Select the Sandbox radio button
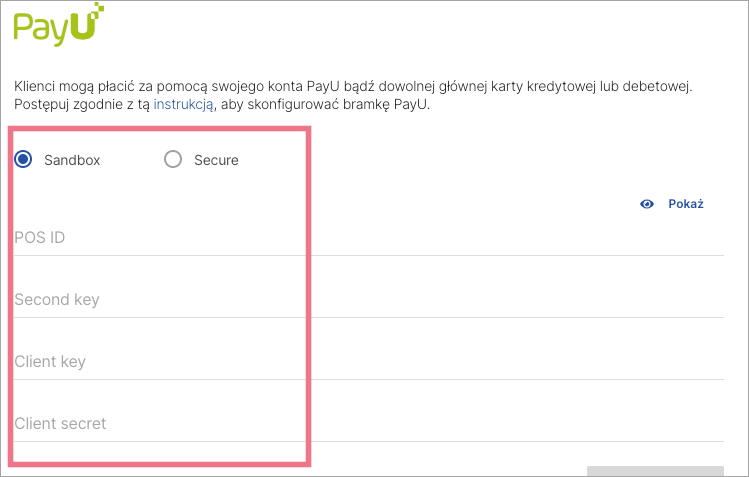This screenshot has height=477, width=749. tap(24, 159)
